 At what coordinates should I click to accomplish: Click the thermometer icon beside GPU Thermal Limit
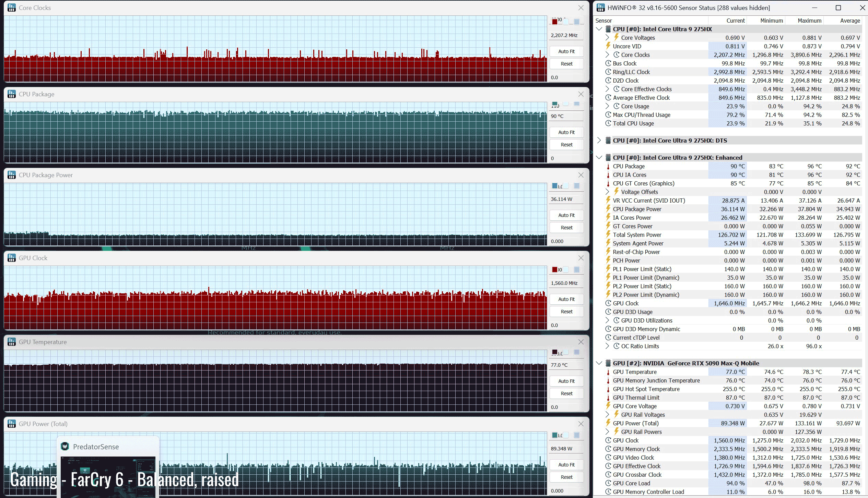click(x=608, y=398)
